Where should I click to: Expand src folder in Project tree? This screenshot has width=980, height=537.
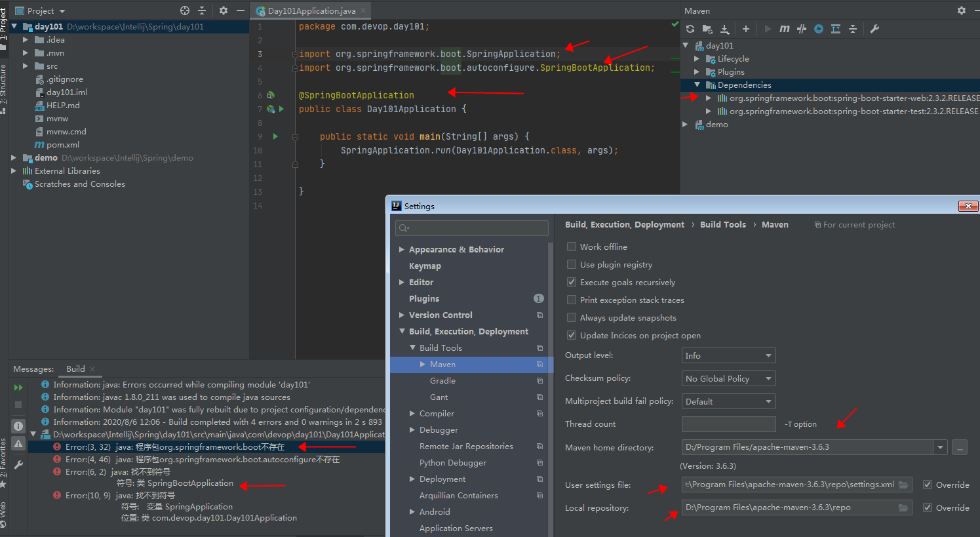(26, 66)
